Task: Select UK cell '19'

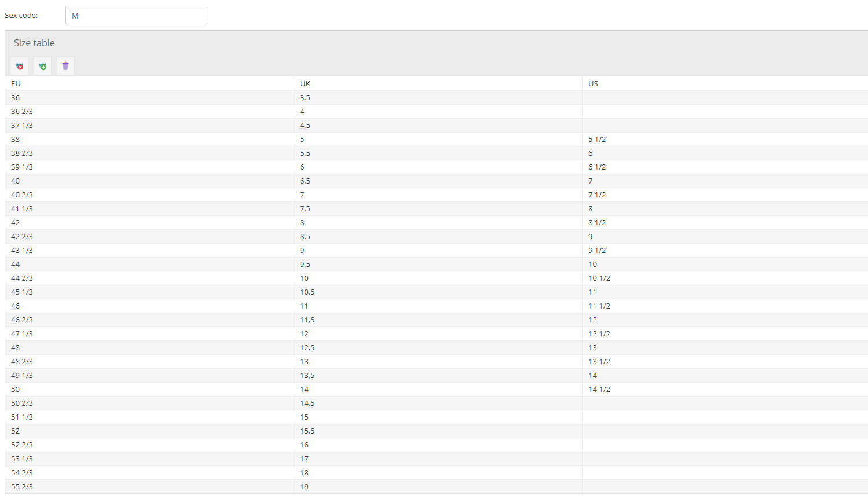Action: click(x=438, y=486)
